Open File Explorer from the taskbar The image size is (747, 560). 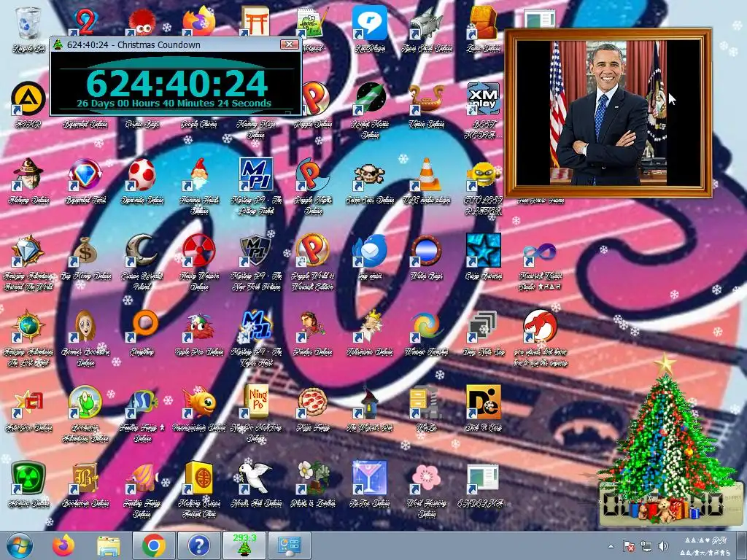(x=108, y=545)
